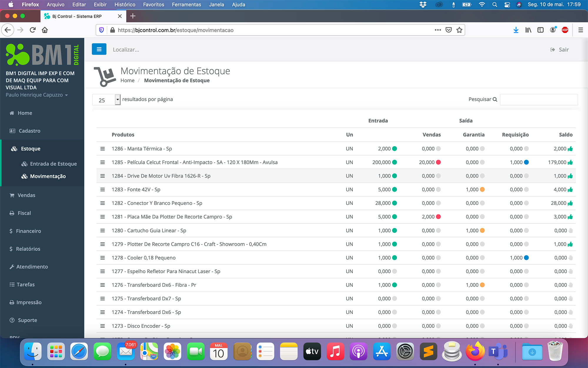Click orange garantia dot for product 1280
588x368 pixels.
[482, 231]
